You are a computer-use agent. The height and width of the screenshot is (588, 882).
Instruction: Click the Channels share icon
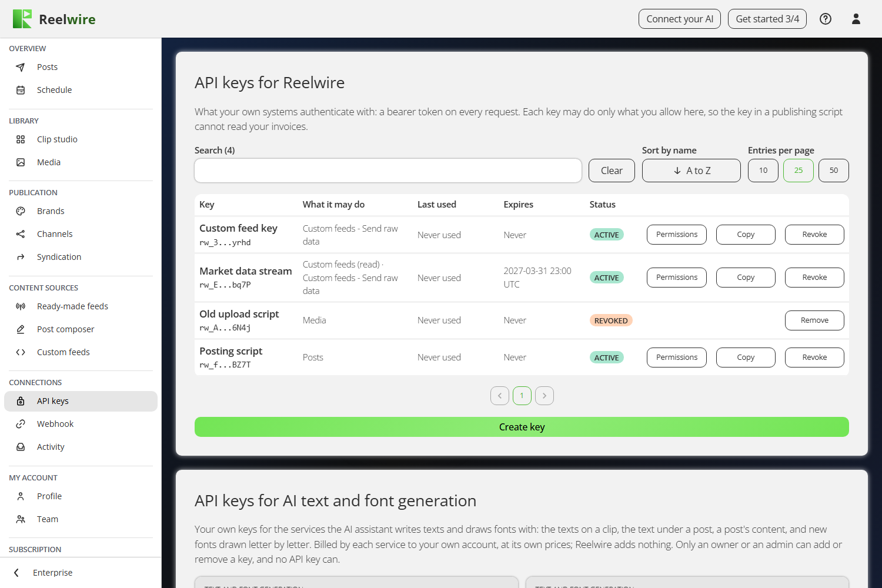[21, 234]
